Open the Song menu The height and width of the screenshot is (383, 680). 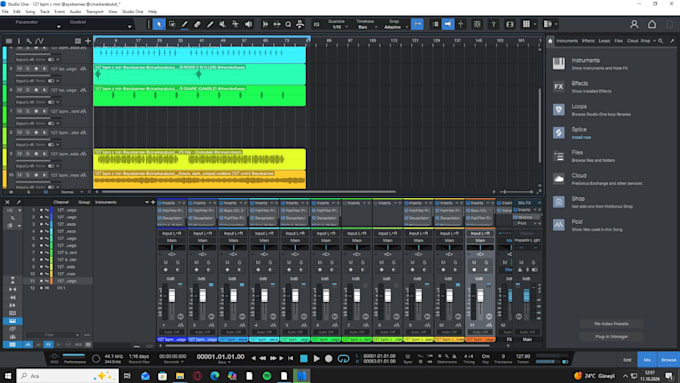pyautogui.click(x=30, y=12)
